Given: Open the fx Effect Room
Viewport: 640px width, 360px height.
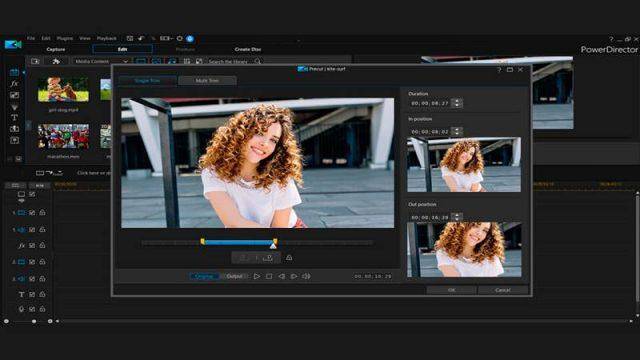Looking at the screenshot, I should [x=14, y=84].
